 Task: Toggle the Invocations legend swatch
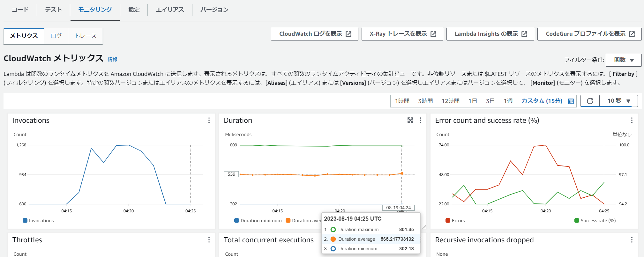click(25, 220)
